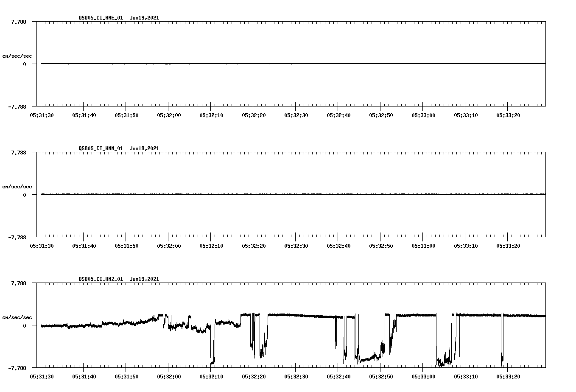The height and width of the screenshot is (392, 576).
Task: Click the 05:33:20 time label under HNZ plot
Action: [508, 376]
